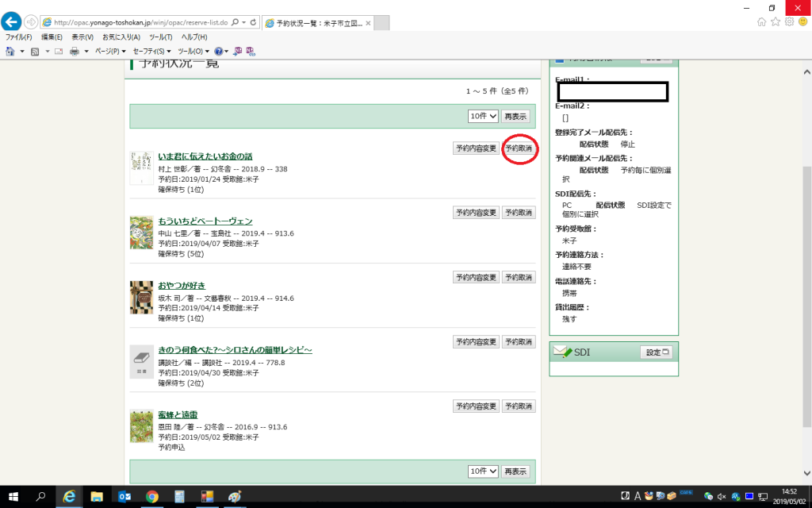812x508 pixels.
Task: Click the taskbar search magnifier
Action: tap(40, 497)
